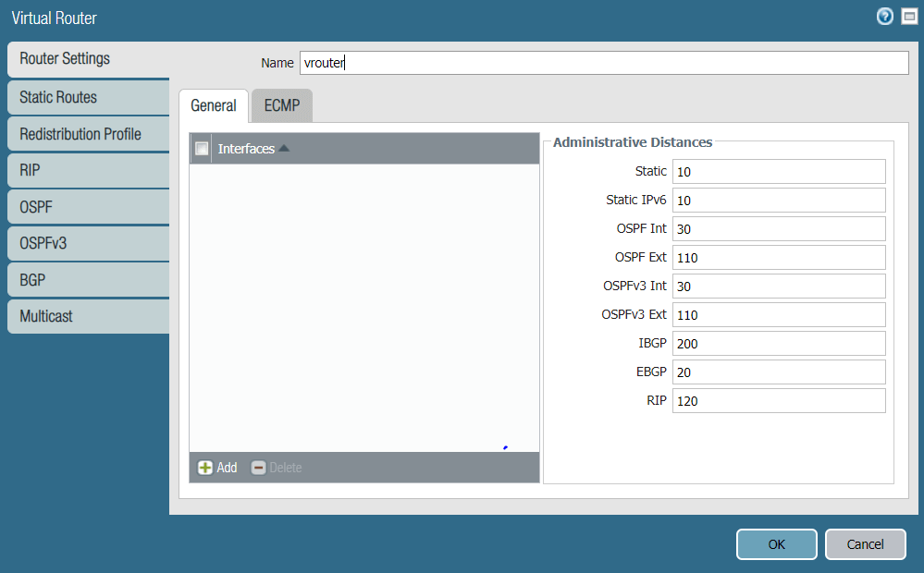This screenshot has width=924, height=573.
Task: Edit the OSPFv3 Ext distance field
Action: 779,315
